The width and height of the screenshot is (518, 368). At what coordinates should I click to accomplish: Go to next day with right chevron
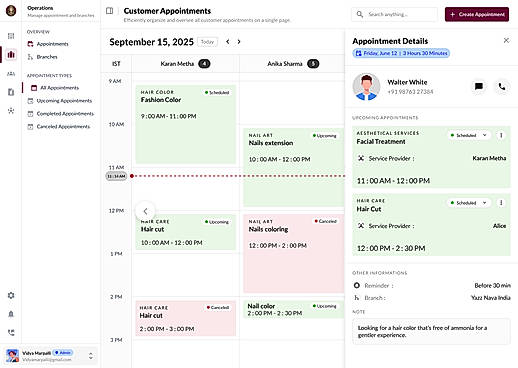(239, 42)
